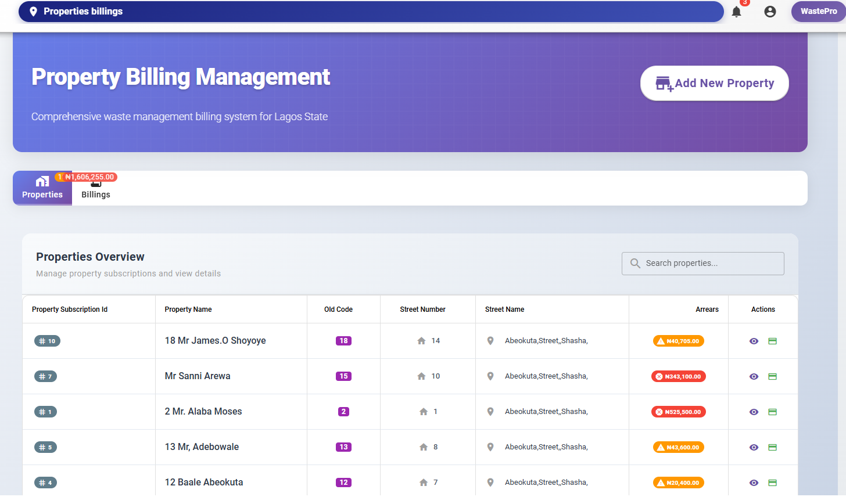Click the location pin in the top search bar
Image resolution: width=846 pixels, height=504 pixels.
[x=33, y=11]
